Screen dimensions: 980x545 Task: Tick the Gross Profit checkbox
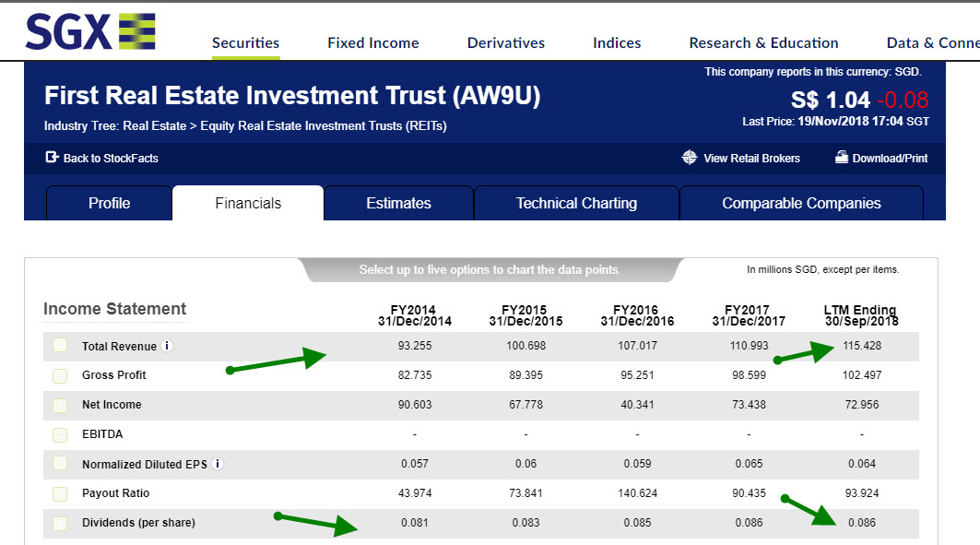(60, 375)
